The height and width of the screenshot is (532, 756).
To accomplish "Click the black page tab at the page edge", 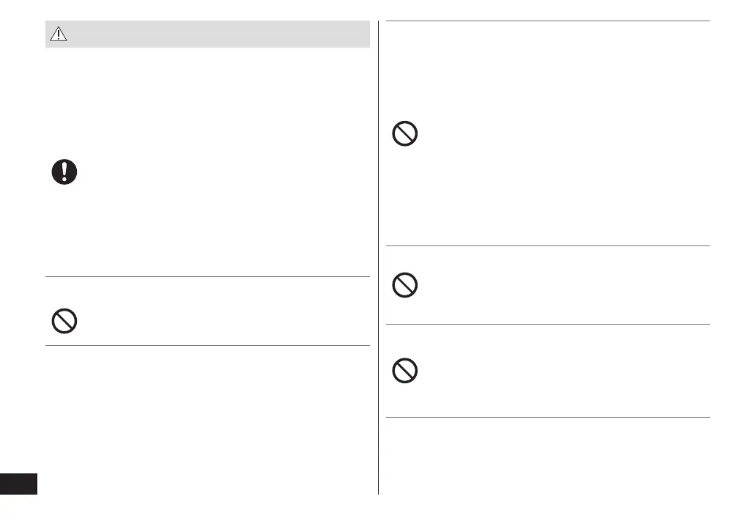I will click(18, 484).
